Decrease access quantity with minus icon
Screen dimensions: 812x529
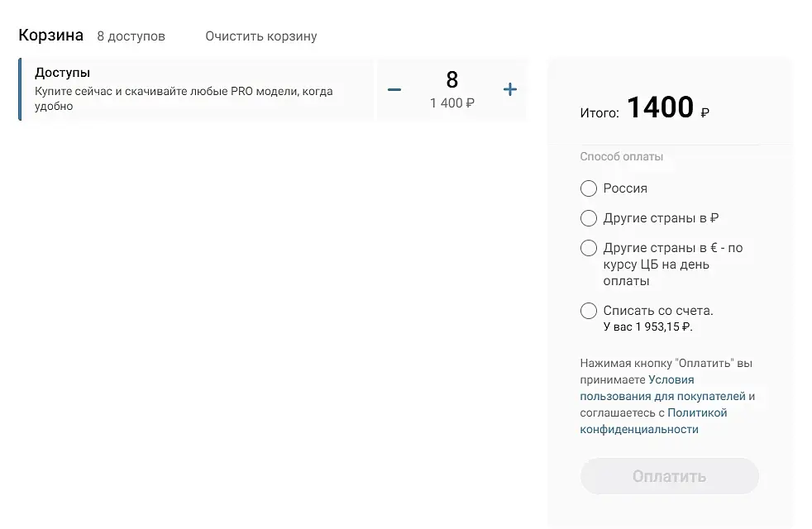[394, 89]
